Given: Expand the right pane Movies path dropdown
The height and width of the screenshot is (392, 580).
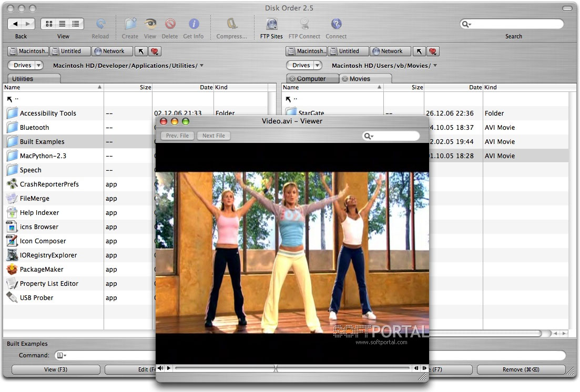Looking at the screenshot, I should 435,66.
